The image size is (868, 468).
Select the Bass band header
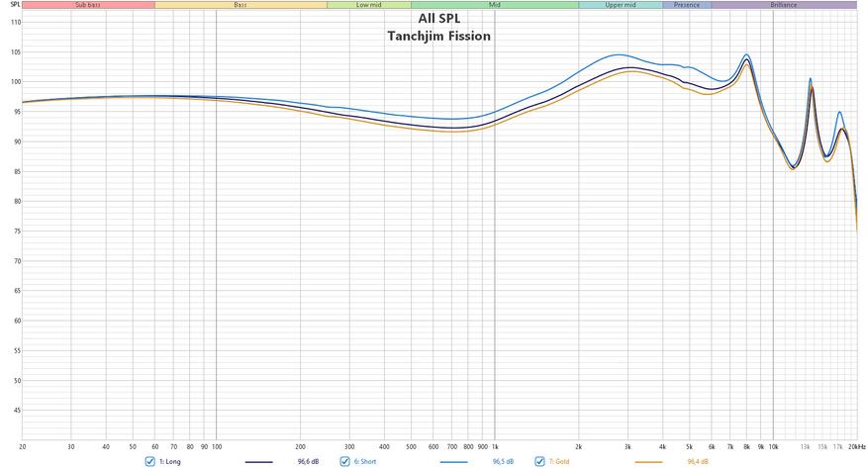pos(241,5)
